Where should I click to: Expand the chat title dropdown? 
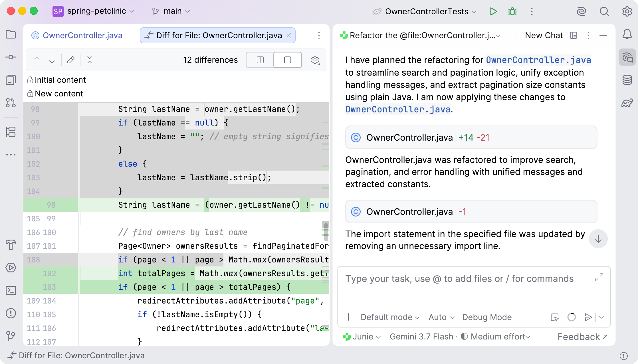tap(498, 36)
